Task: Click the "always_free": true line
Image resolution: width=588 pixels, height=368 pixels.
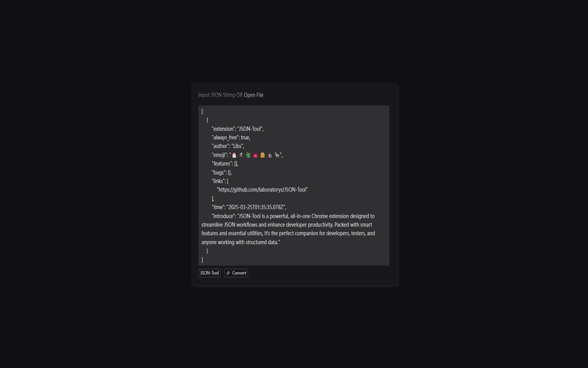Action: [231, 138]
